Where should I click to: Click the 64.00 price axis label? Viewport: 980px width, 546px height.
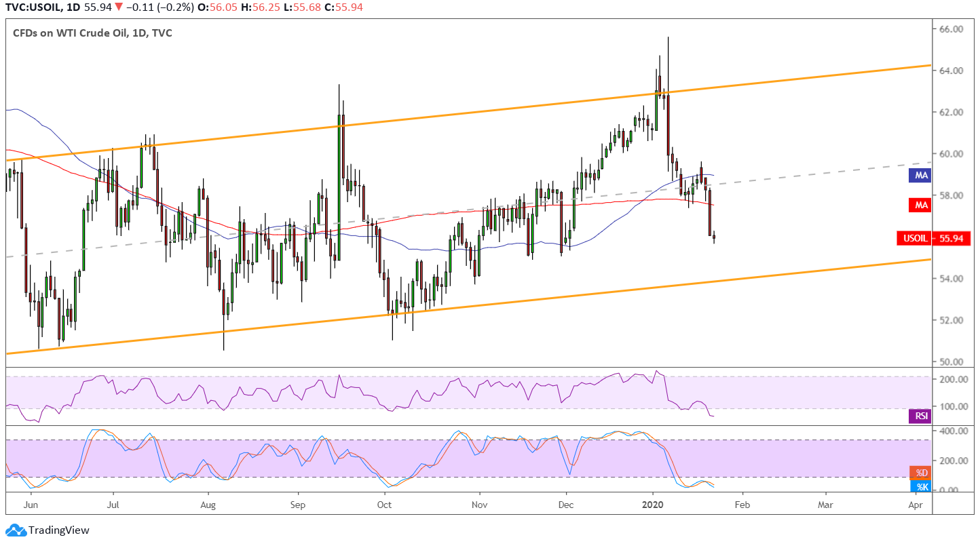951,71
